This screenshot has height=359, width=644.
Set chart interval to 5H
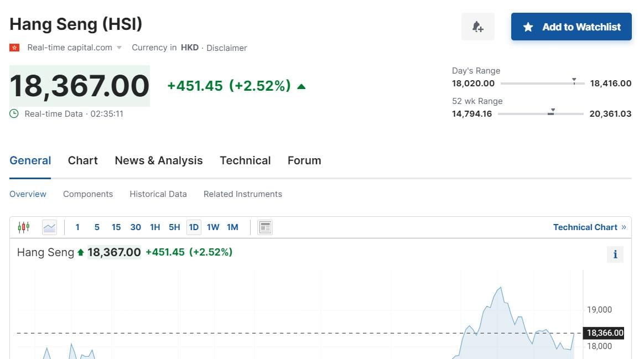coord(174,227)
